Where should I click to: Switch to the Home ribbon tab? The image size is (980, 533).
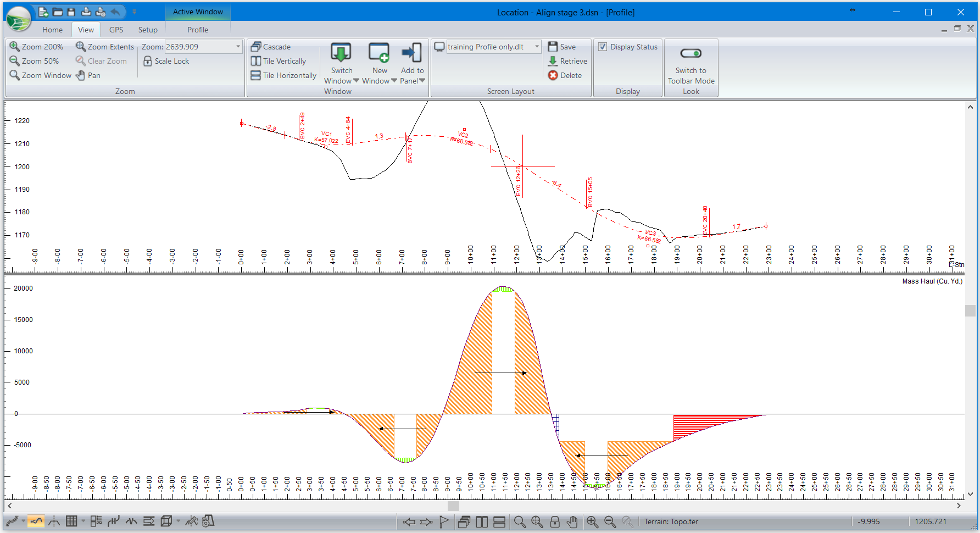pos(52,30)
